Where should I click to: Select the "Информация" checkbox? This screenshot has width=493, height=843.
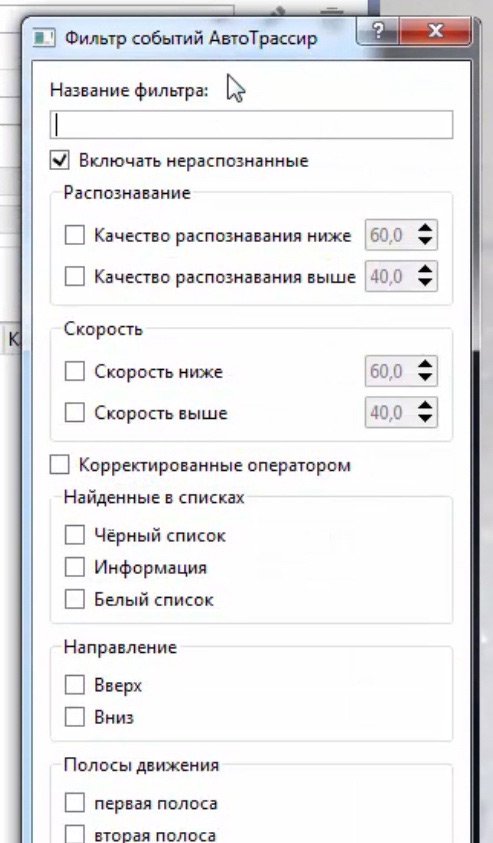click(74, 567)
